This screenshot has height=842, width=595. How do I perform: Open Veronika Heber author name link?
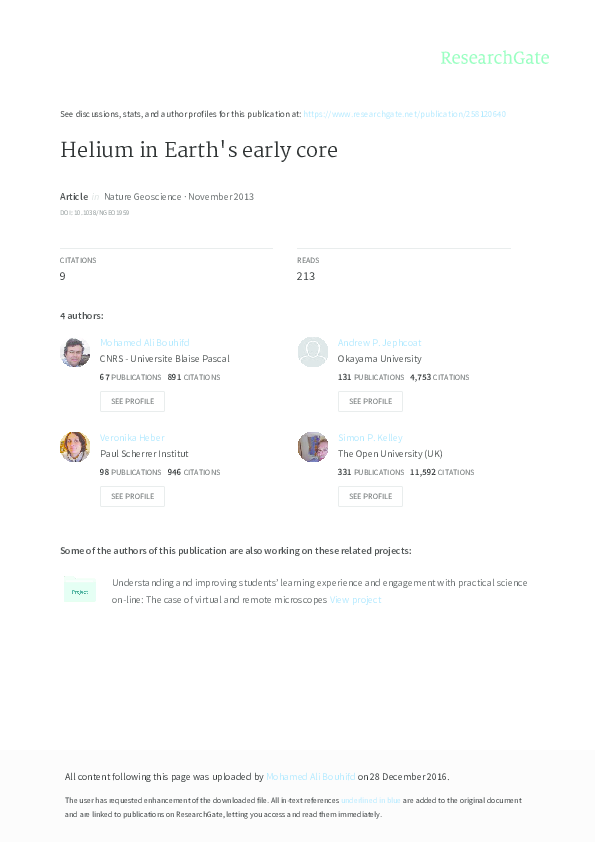132,438
